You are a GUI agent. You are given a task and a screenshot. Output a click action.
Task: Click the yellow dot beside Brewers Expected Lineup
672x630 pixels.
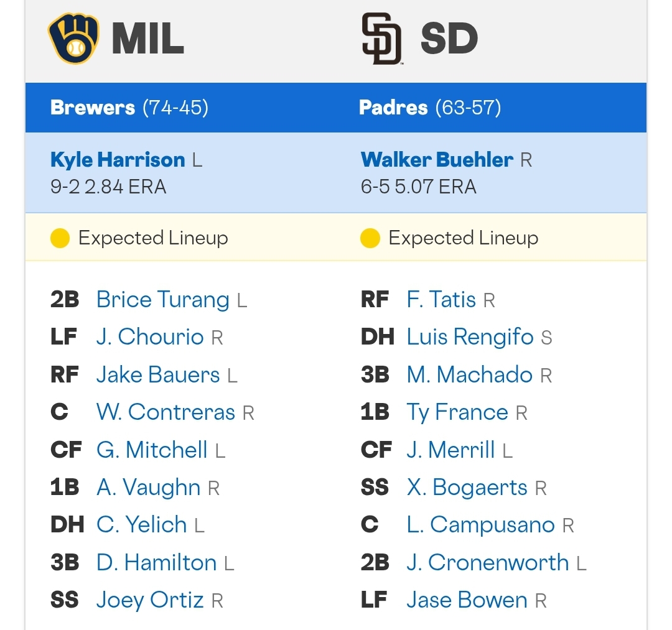coord(60,238)
